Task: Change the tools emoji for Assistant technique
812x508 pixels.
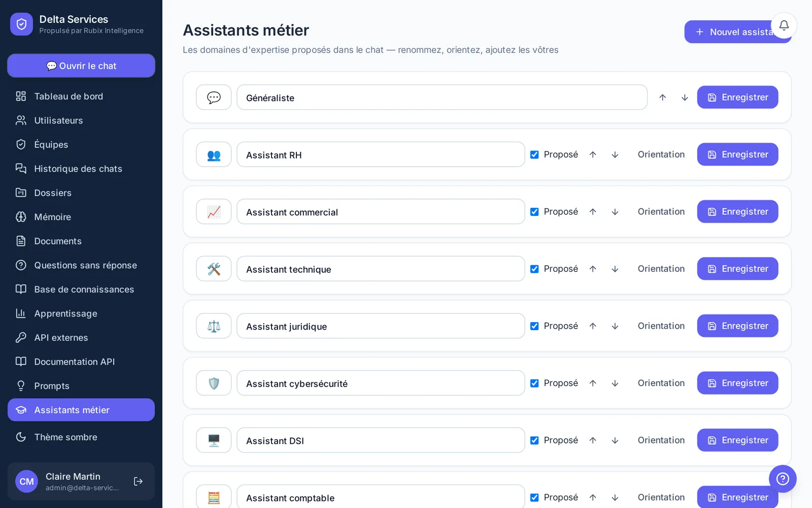Action: [x=214, y=269]
